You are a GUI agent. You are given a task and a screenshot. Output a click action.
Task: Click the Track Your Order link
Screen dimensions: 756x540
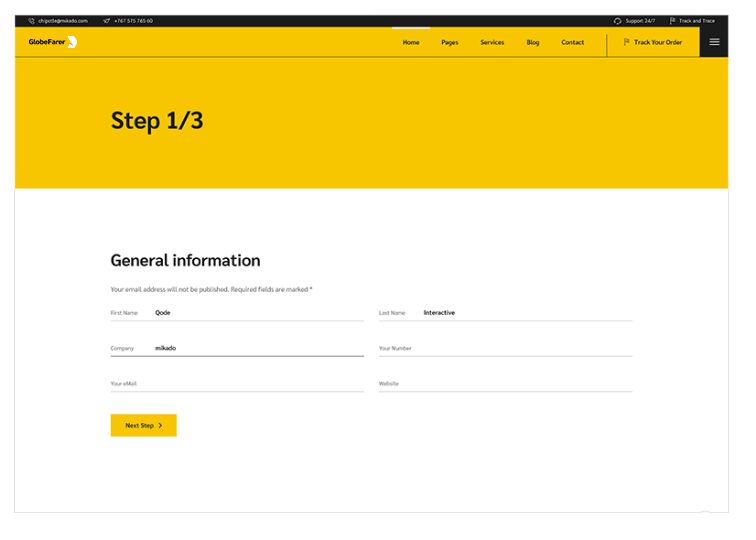click(x=658, y=43)
